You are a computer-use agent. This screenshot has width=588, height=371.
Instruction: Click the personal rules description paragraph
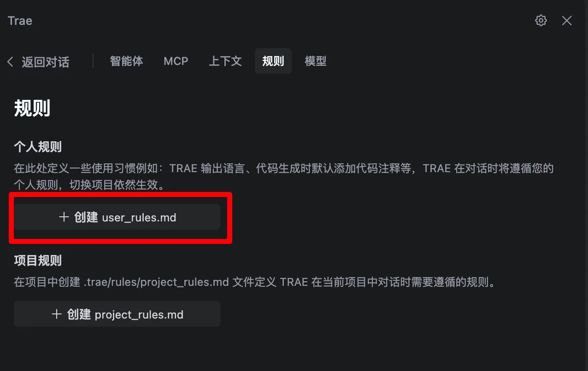tap(283, 177)
